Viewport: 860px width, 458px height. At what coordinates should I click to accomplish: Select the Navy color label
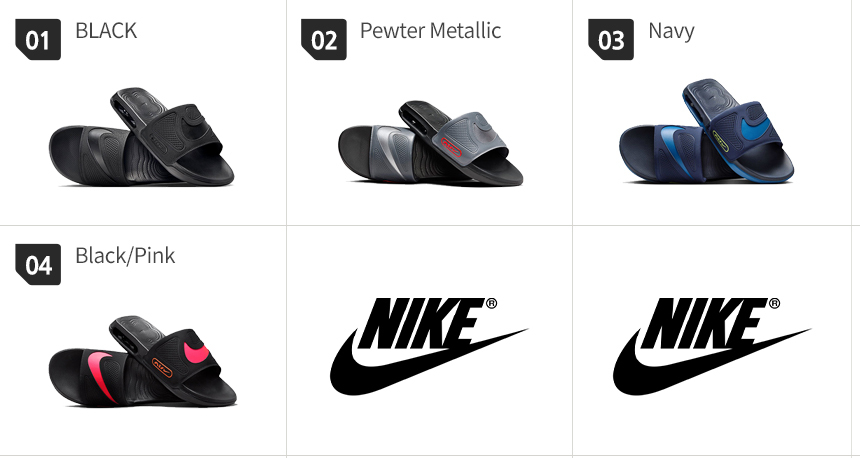[671, 31]
